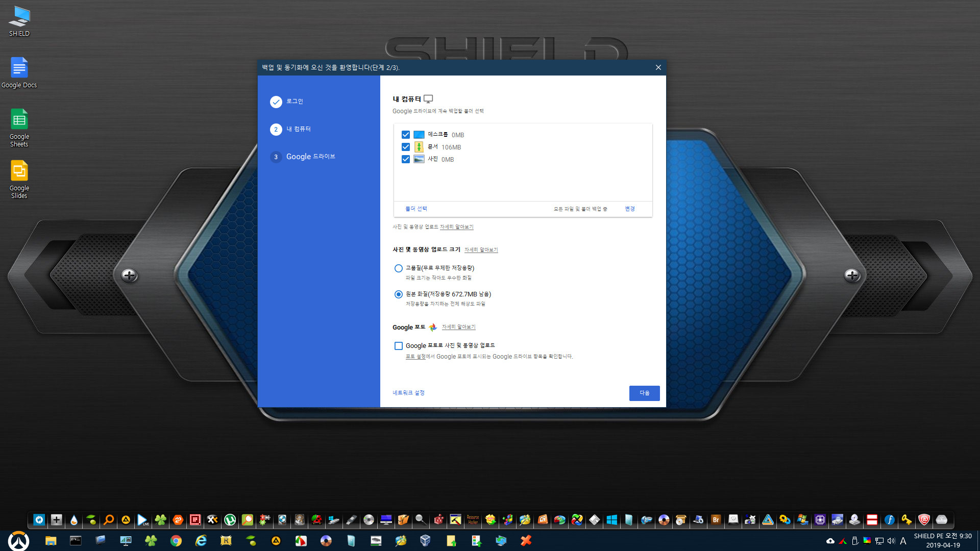Select the 로그인 step in sidebar
The image size is (980, 551).
(287, 102)
